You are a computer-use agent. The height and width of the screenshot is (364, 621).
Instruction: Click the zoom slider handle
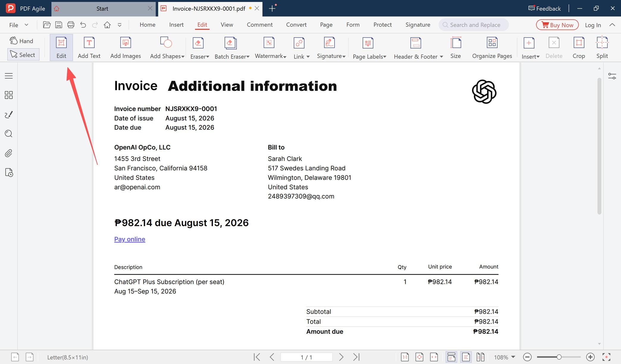point(559,357)
